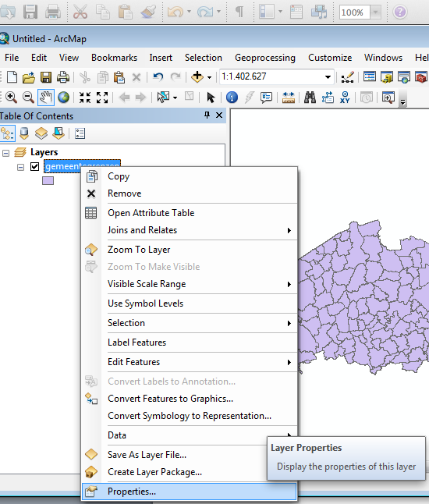Click List By Selection icon

(58, 133)
